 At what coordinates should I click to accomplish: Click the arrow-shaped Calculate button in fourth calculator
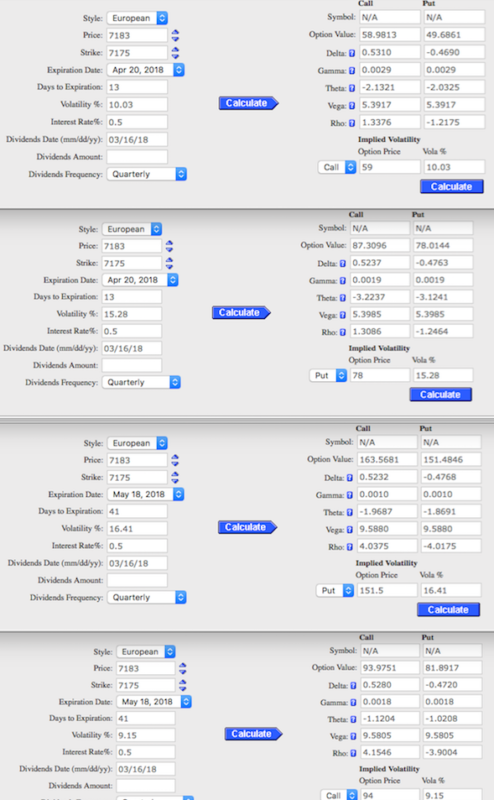coord(253,734)
